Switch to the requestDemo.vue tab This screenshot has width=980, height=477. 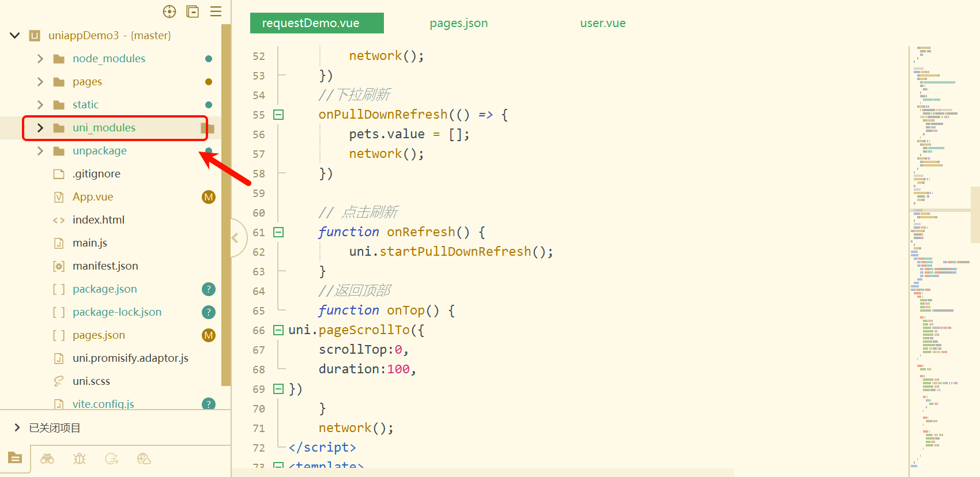click(317, 23)
